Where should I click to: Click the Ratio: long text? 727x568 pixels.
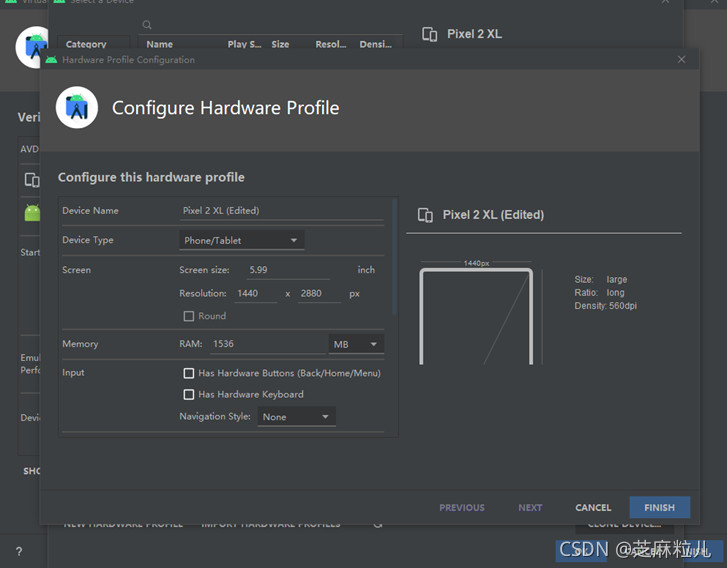coord(599,293)
